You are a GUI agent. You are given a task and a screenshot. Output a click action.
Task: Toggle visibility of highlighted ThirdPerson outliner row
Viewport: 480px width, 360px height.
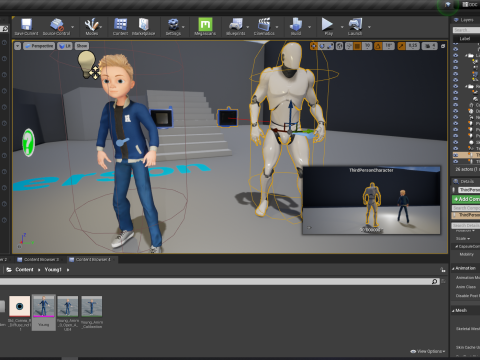pyautogui.click(x=456, y=155)
